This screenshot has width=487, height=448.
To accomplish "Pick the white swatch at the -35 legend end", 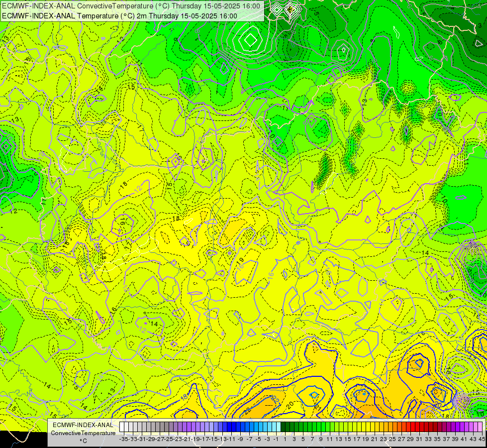I will 122,427.
